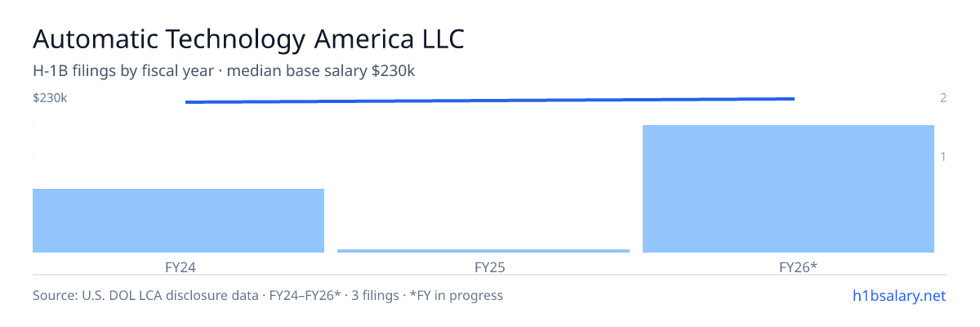Open the h1bsalary.net link
The image size is (980, 327).
coord(898,295)
